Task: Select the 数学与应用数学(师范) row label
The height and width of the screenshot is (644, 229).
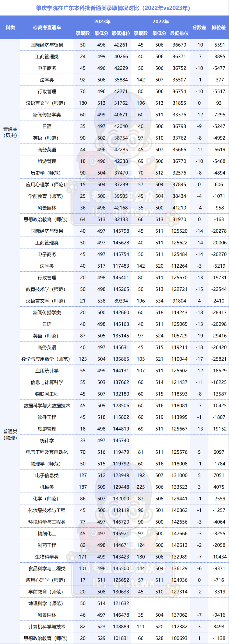Action: [x=47, y=359]
